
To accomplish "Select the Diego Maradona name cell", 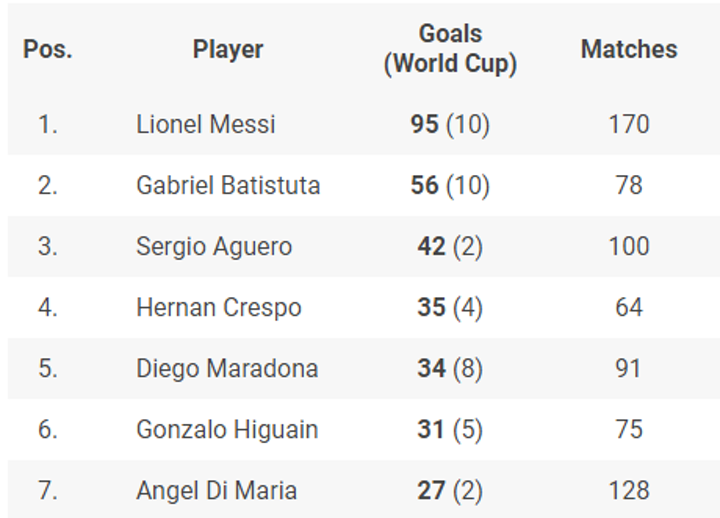I will (227, 369).
